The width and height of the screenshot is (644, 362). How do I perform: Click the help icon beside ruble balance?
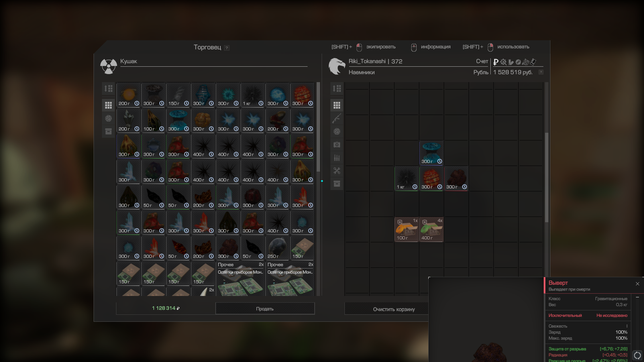tap(541, 72)
